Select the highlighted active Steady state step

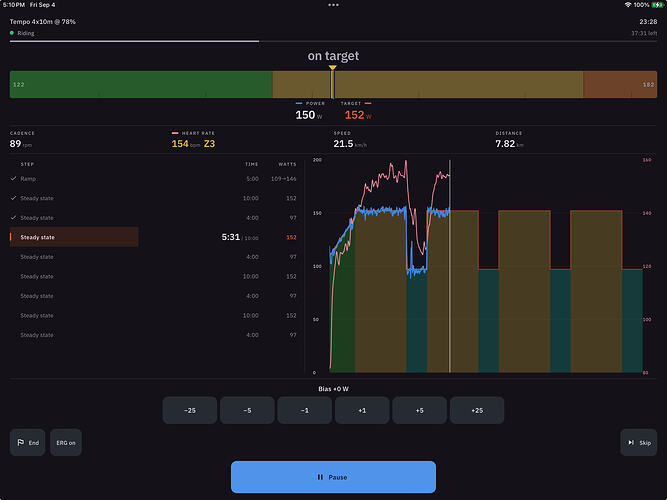pyautogui.click(x=153, y=237)
